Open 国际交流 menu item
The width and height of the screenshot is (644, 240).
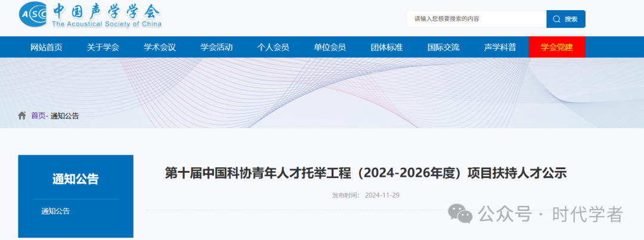click(444, 47)
